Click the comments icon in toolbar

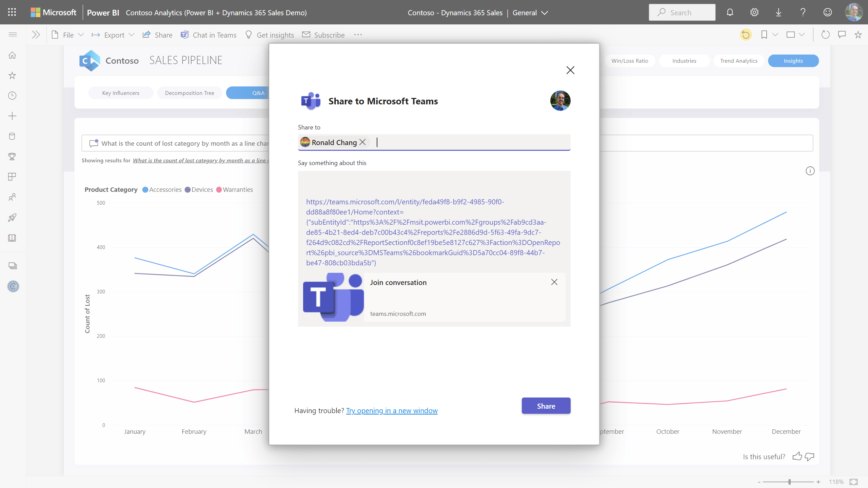(x=842, y=35)
